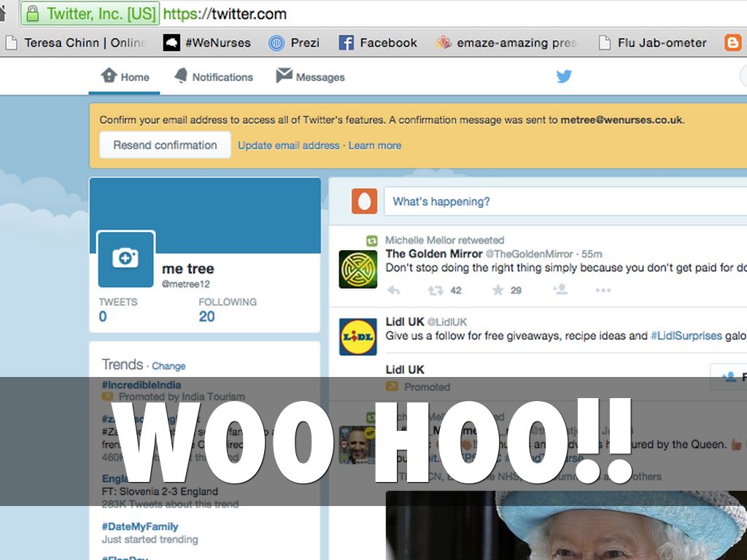Favorite the Golden Mirror tweet star
The height and width of the screenshot is (560, 747).
[x=498, y=290]
